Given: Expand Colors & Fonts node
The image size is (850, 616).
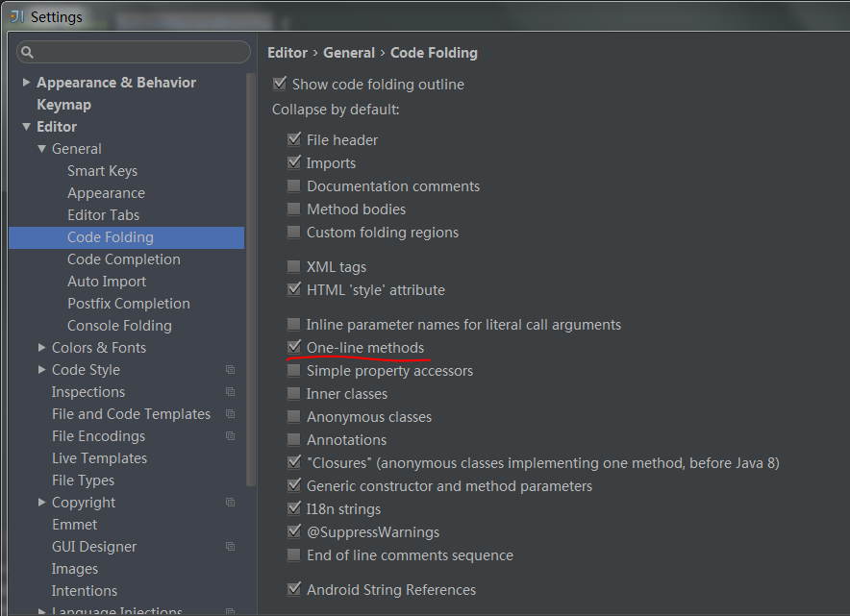Looking at the screenshot, I should click(x=41, y=348).
